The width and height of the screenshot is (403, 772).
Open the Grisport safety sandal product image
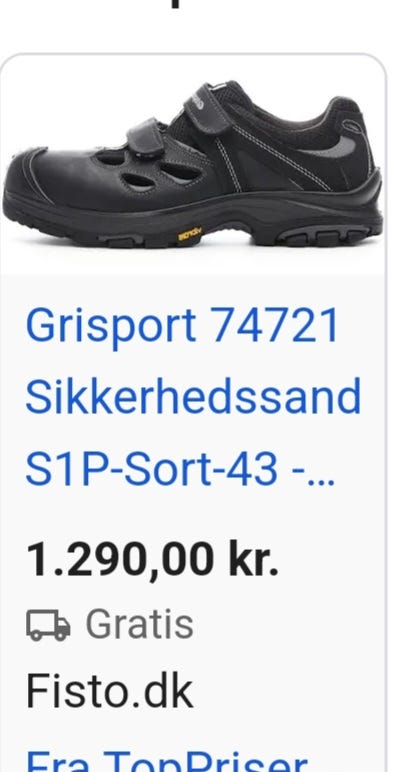click(x=193, y=163)
